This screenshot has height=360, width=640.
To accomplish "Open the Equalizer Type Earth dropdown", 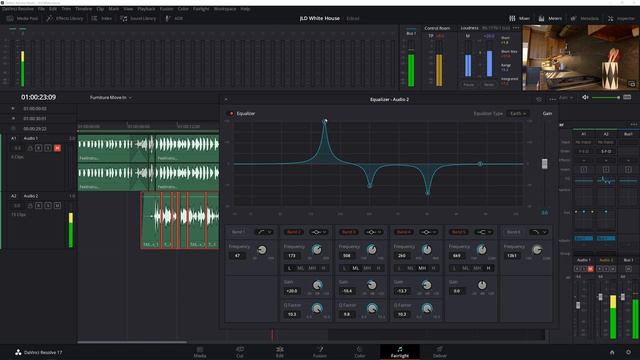I will coord(518,113).
